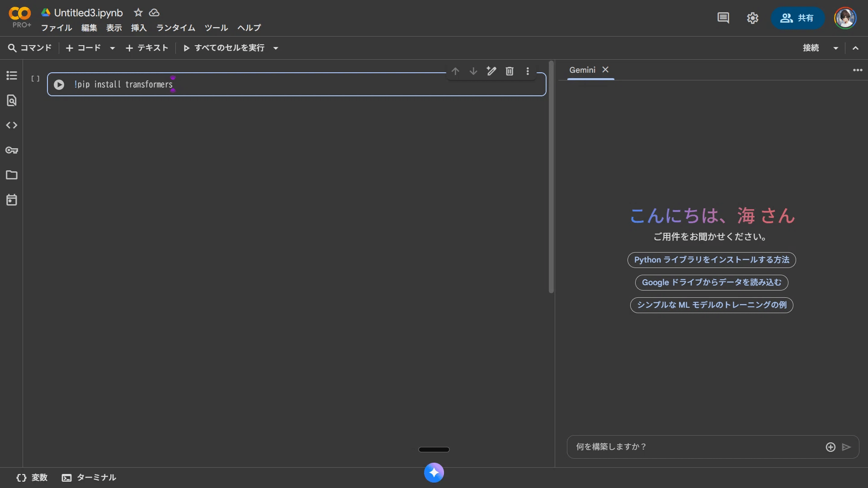Click the cloud save status icon

[x=154, y=13]
